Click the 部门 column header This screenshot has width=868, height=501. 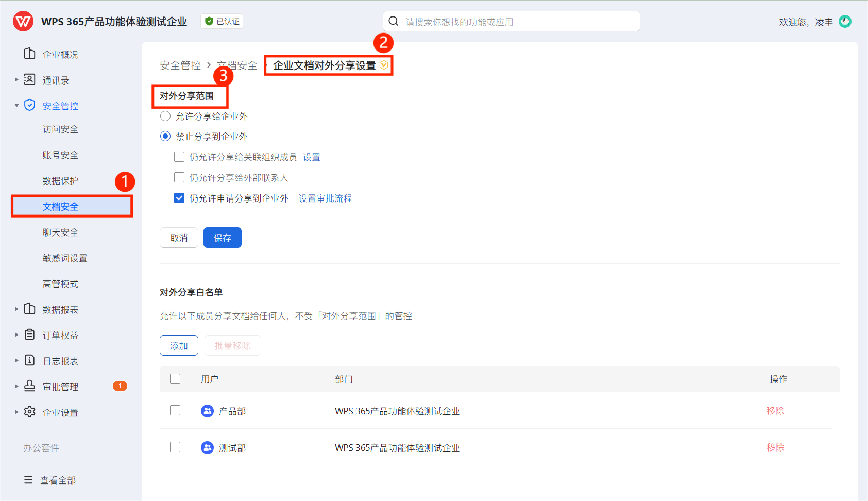344,379
